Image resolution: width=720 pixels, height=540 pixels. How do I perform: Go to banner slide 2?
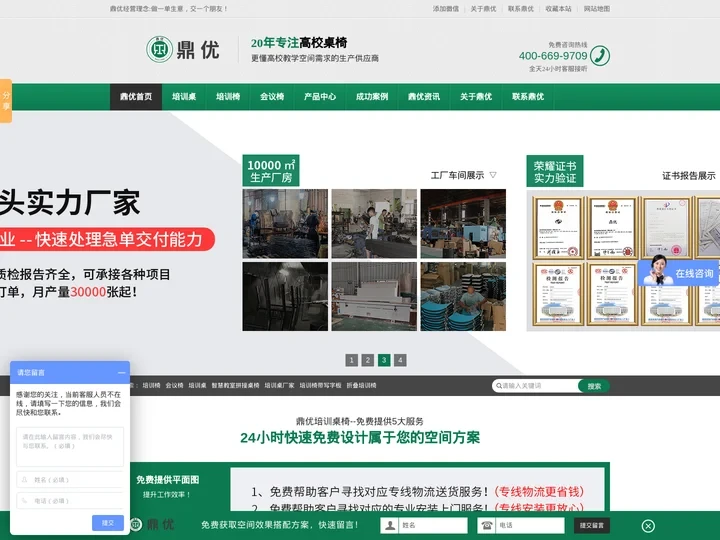[x=367, y=360]
